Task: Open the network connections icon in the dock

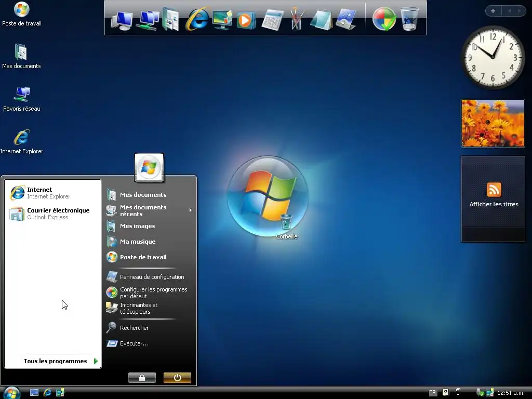Action: coord(148,20)
